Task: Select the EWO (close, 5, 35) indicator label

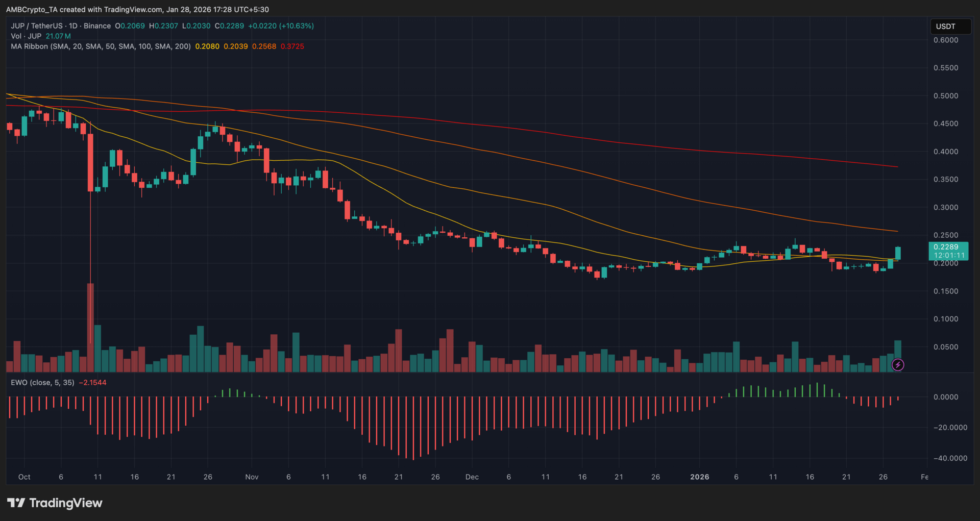Action: coord(42,383)
